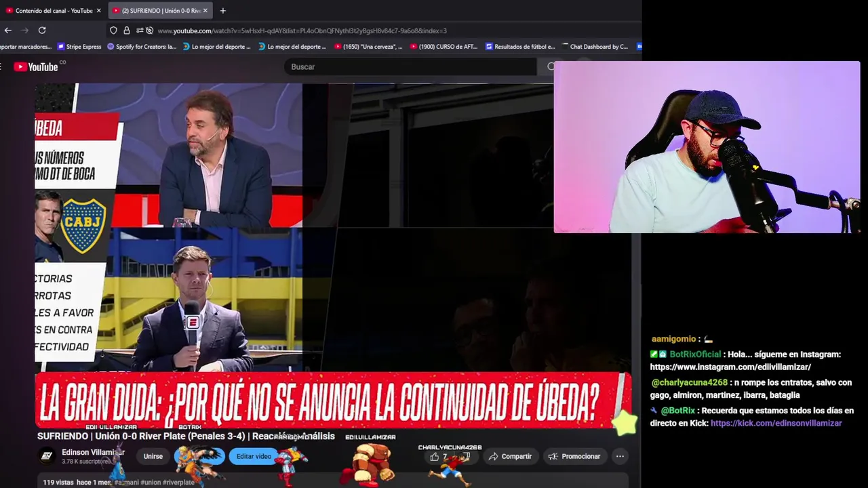The image size is (868, 488).
Task: Open the 'Stripe Express' bookmark
Action: (x=79, y=47)
